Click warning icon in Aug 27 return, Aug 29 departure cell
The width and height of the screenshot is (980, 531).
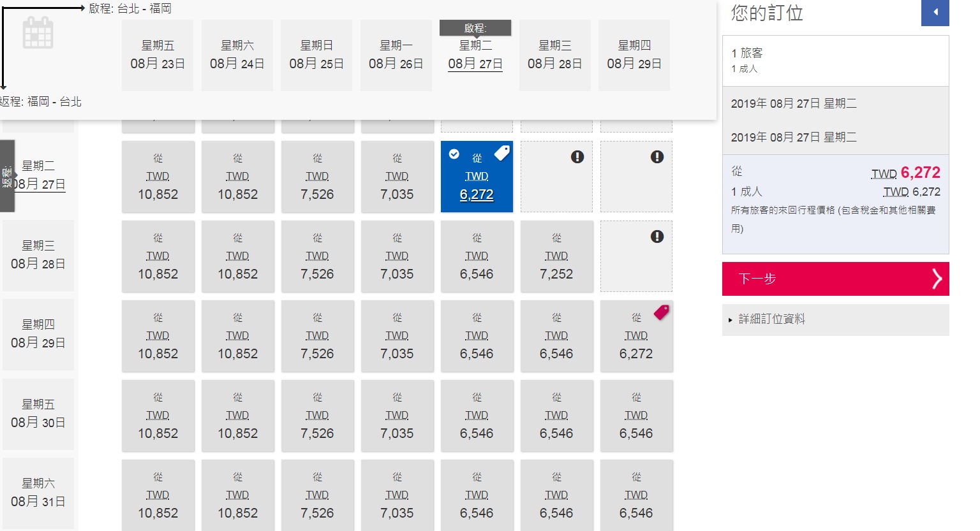coord(657,157)
